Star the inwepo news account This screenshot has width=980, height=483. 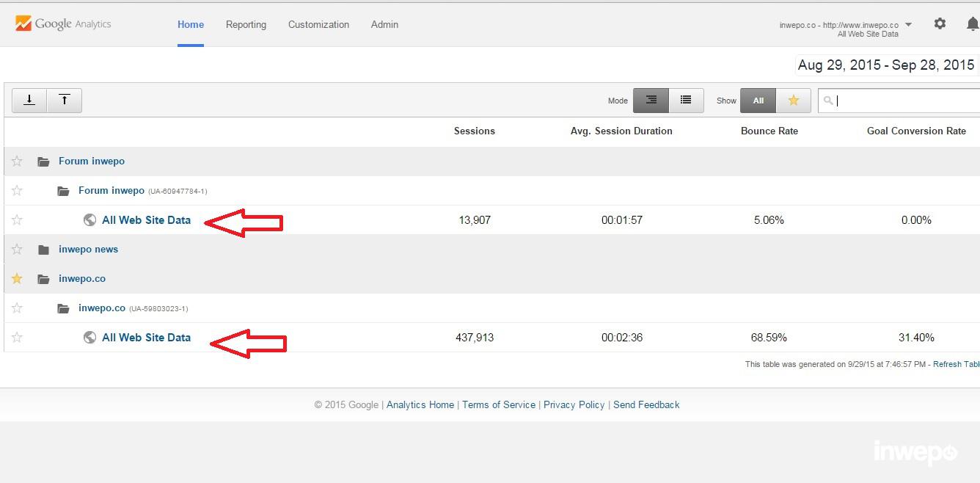(17, 249)
